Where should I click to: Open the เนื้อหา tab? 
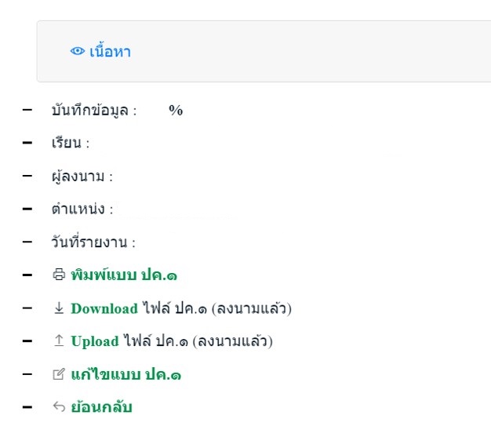click(x=110, y=52)
